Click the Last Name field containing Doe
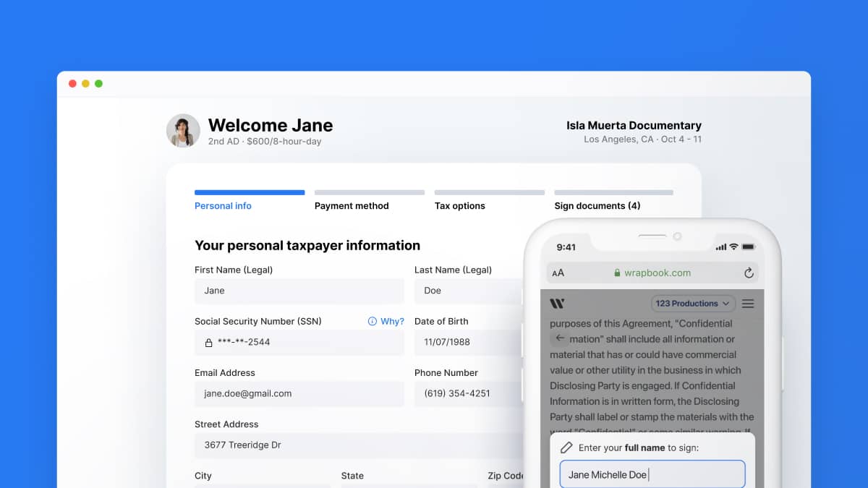868x488 pixels. point(468,291)
